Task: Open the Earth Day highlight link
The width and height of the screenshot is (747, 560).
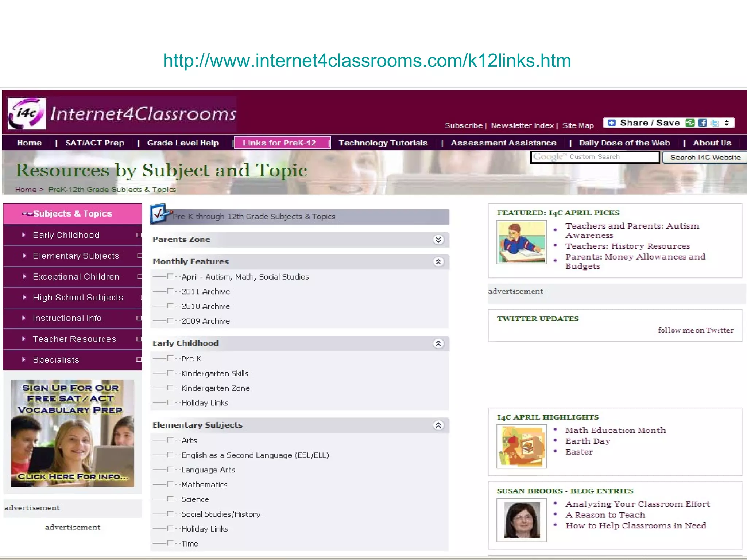Action: coord(588,441)
